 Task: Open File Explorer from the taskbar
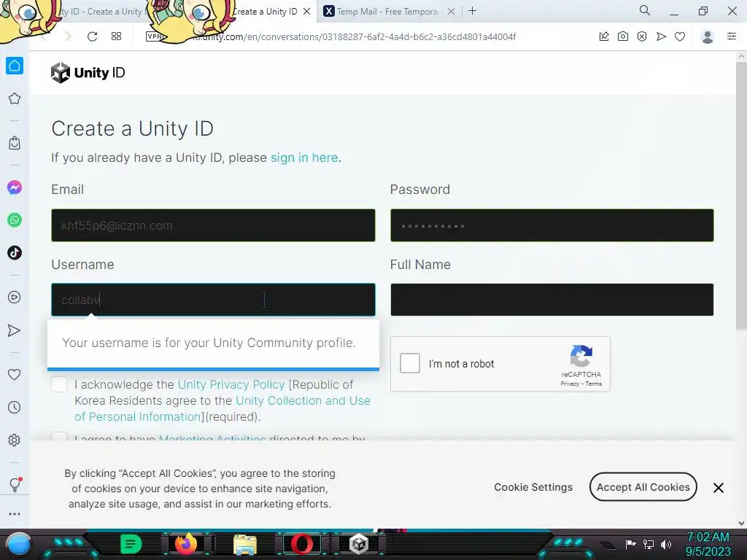click(x=245, y=544)
